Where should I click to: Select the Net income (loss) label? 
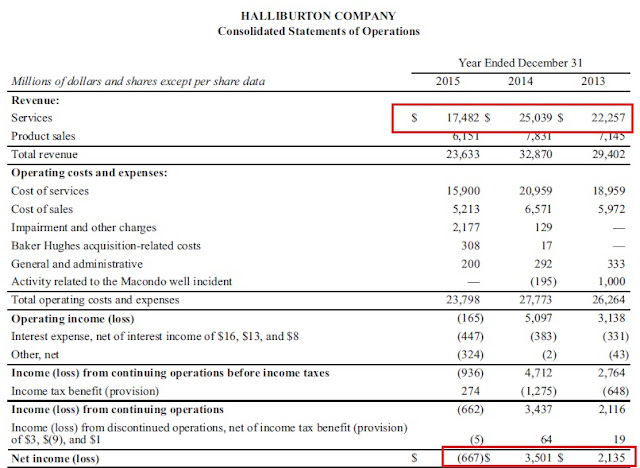click(x=55, y=459)
